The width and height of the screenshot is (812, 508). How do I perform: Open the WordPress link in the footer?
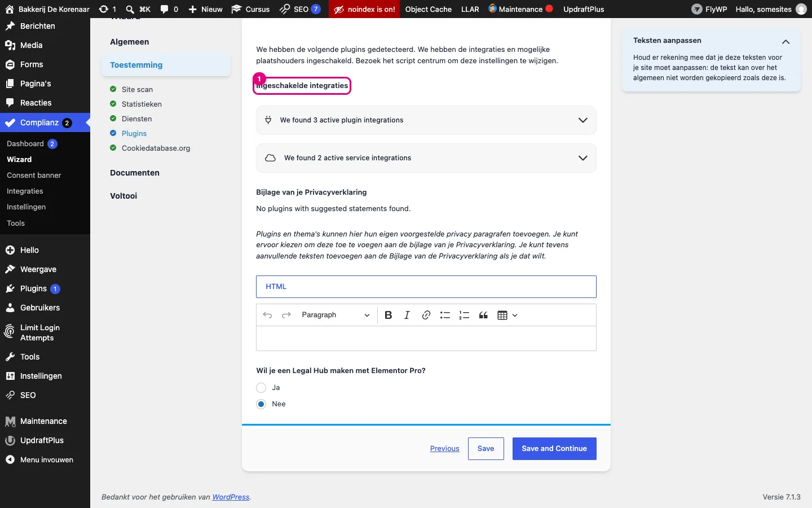(231, 497)
